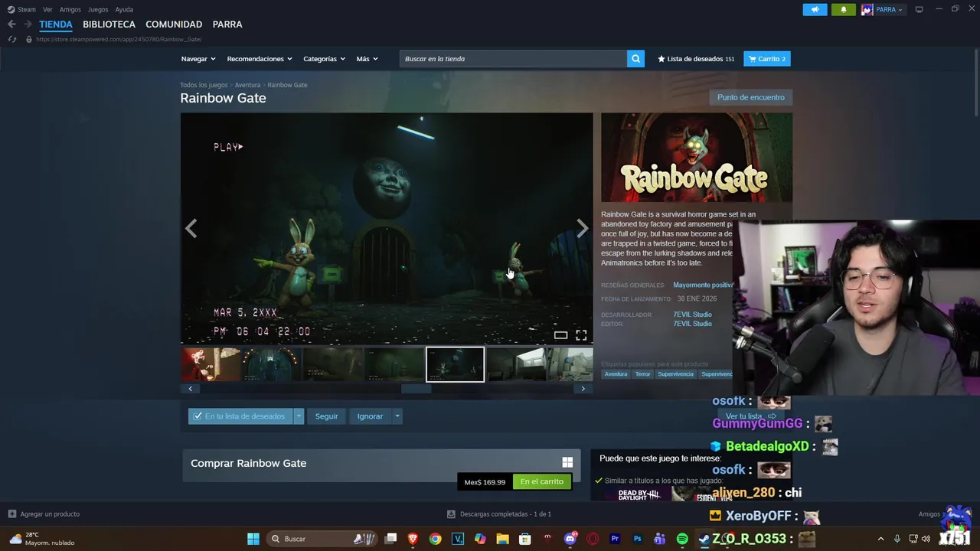Open Brave browser from taskbar
980x551 pixels.
[x=413, y=539]
